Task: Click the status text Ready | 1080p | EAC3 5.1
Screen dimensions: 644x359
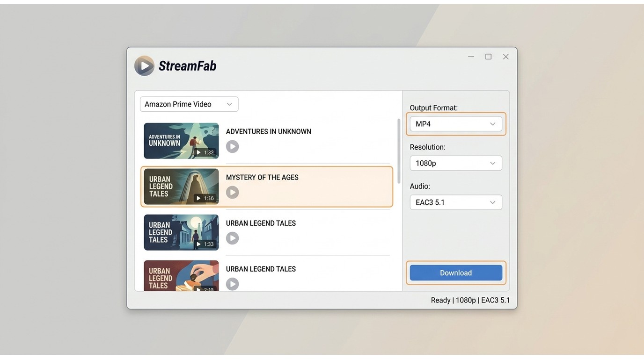Action: pos(470,300)
